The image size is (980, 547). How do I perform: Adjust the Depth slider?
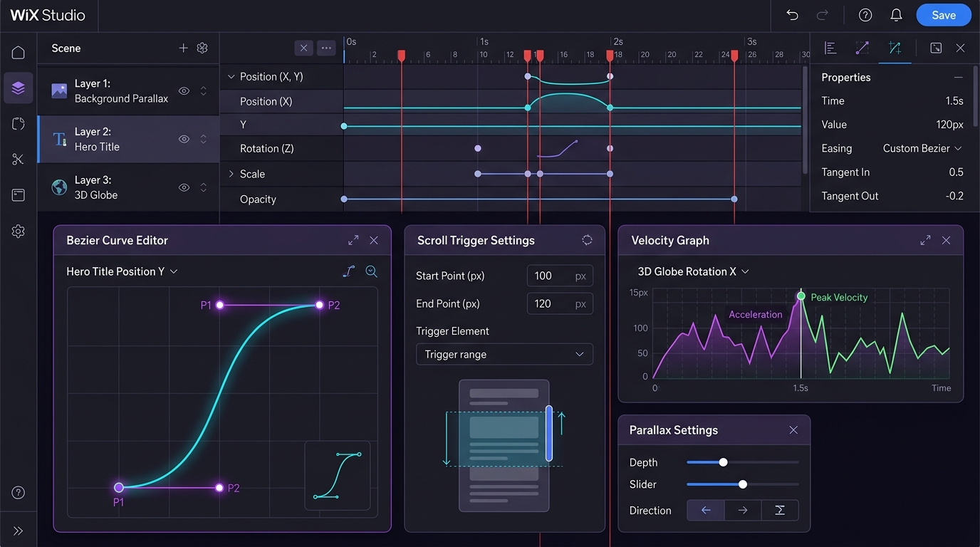coord(723,462)
